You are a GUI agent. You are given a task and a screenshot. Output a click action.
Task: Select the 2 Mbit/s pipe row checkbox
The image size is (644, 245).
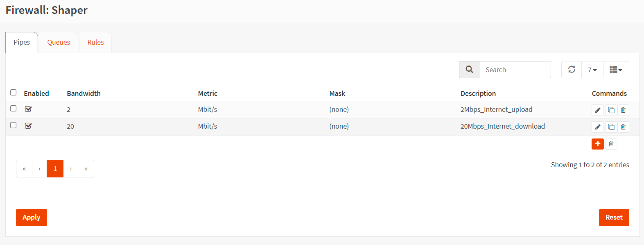tap(14, 109)
